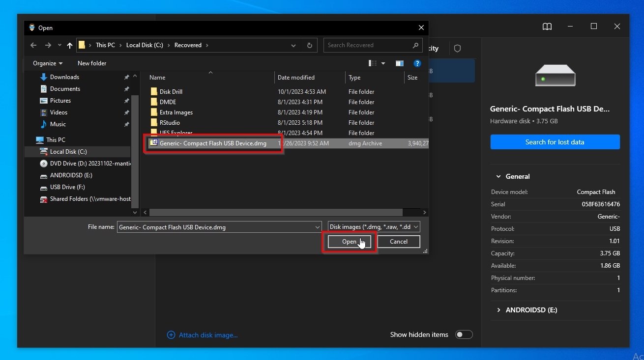Screen dimensions: 644x360
Task: Select Videos in quick access
Action: (x=59, y=112)
